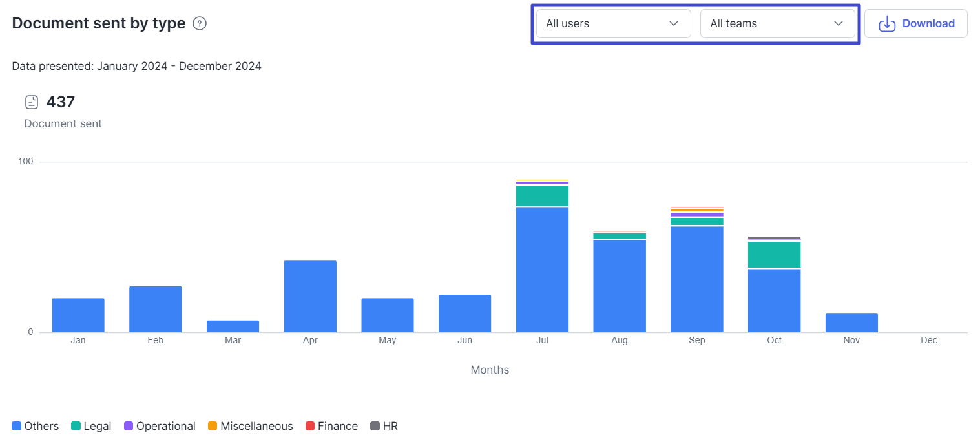Click the document icon beside 437
Image resolution: width=980 pixels, height=446 pixels.
[x=32, y=102]
